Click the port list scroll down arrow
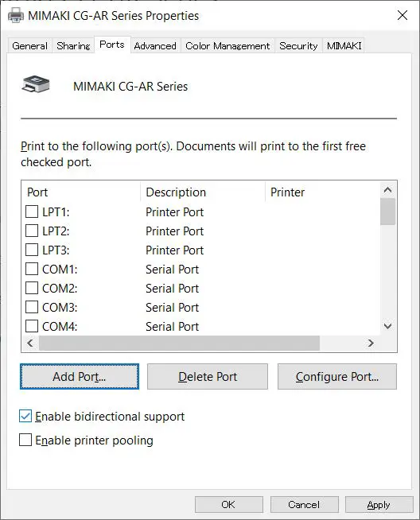Image resolution: width=420 pixels, height=520 pixels. (387, 326)
